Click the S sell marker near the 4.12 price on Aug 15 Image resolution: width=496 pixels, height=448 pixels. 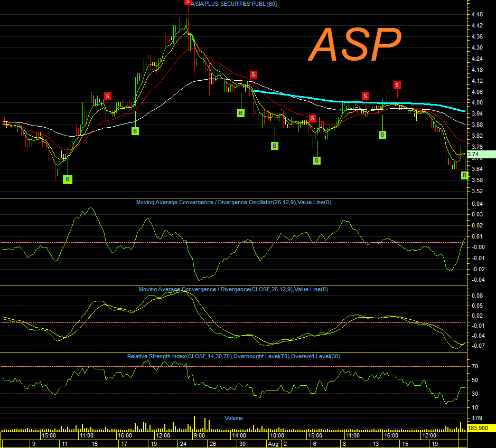[x=397, y=85]
